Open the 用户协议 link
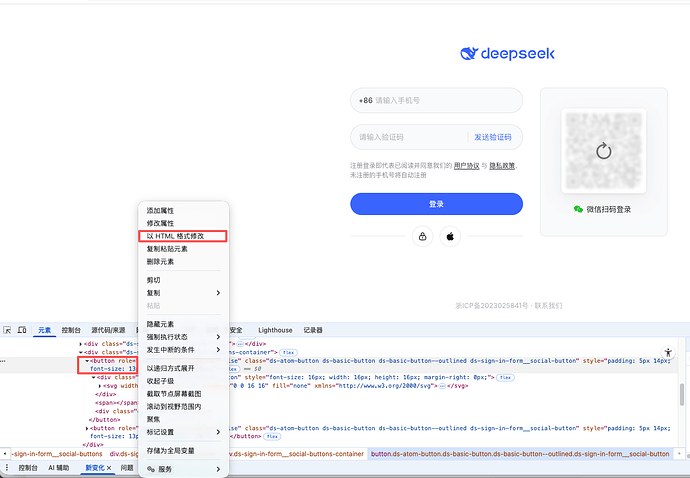 coord(465,165)
